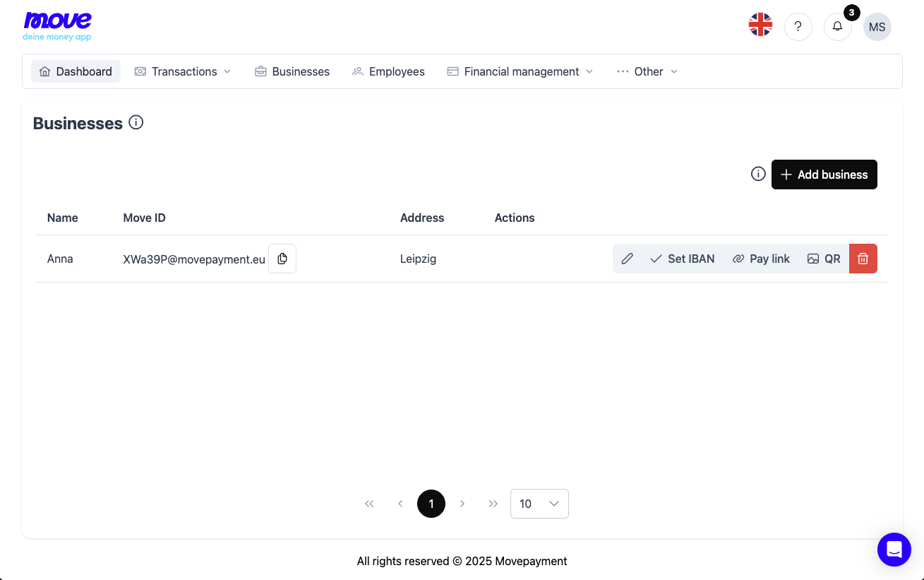The height and width of the screenshot is (580, 924).
Task: Click the Address column header
Action: (x=422, y=218)
